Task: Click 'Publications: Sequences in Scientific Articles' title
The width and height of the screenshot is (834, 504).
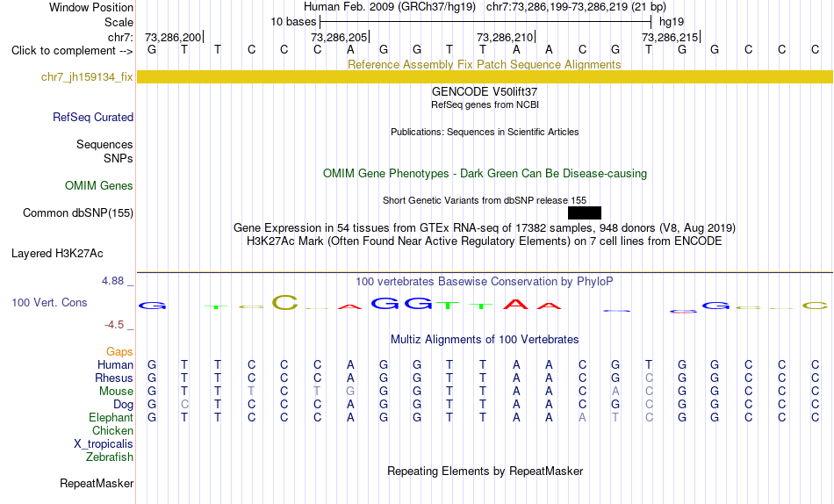Action: [485, 132]
